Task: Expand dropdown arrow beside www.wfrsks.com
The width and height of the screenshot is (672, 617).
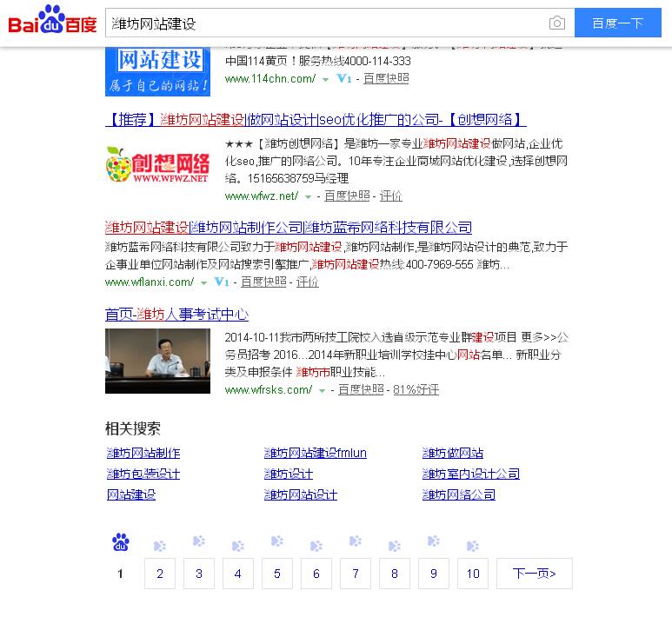Action: click(x=322, y=391)
